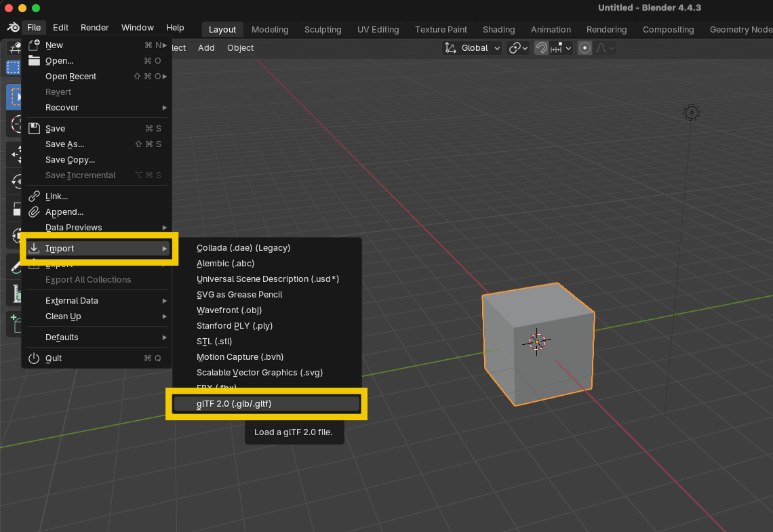Open the Transform Orientation Global dropdown
This screenshot has width=773, height=532.
(472, 48)
